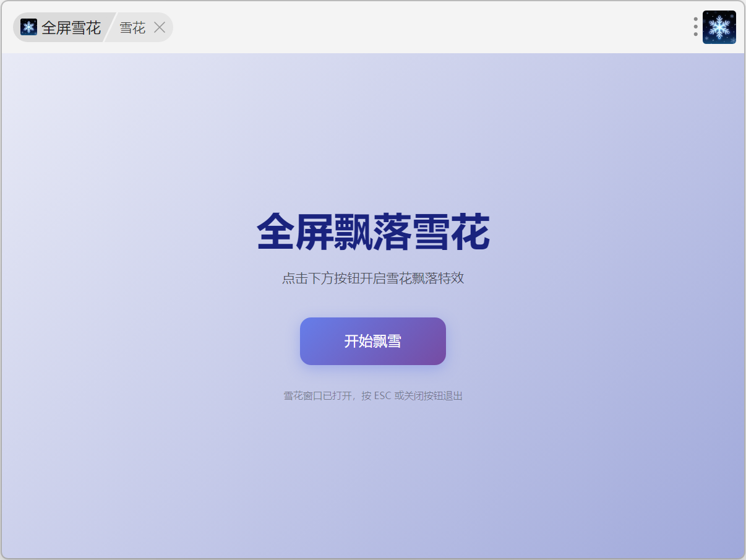Switch to the 全屏雪花 tab
Viewport: 746px width, 560px height.
71,27
